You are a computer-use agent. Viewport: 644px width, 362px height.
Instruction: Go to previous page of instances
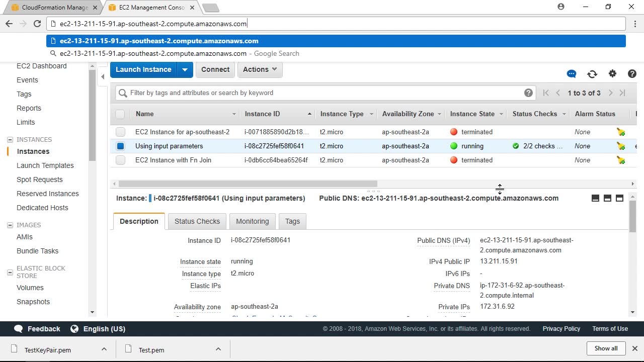pyautogui.click(x=558, y=93)
